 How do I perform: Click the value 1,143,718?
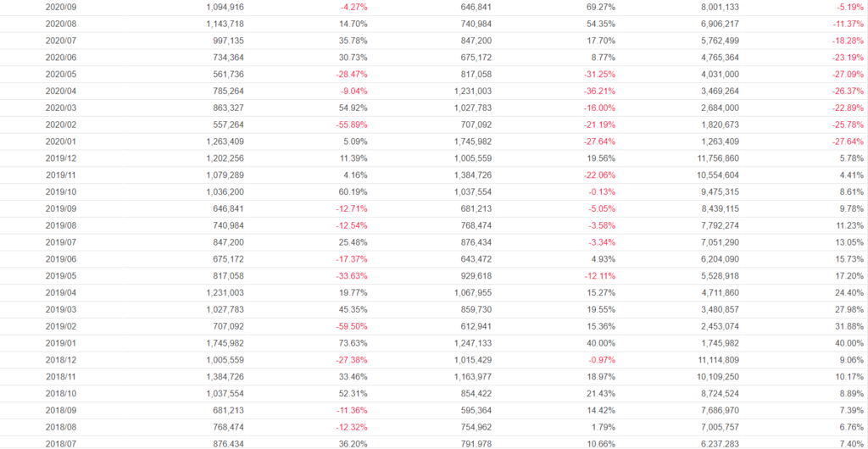[225, 24]
